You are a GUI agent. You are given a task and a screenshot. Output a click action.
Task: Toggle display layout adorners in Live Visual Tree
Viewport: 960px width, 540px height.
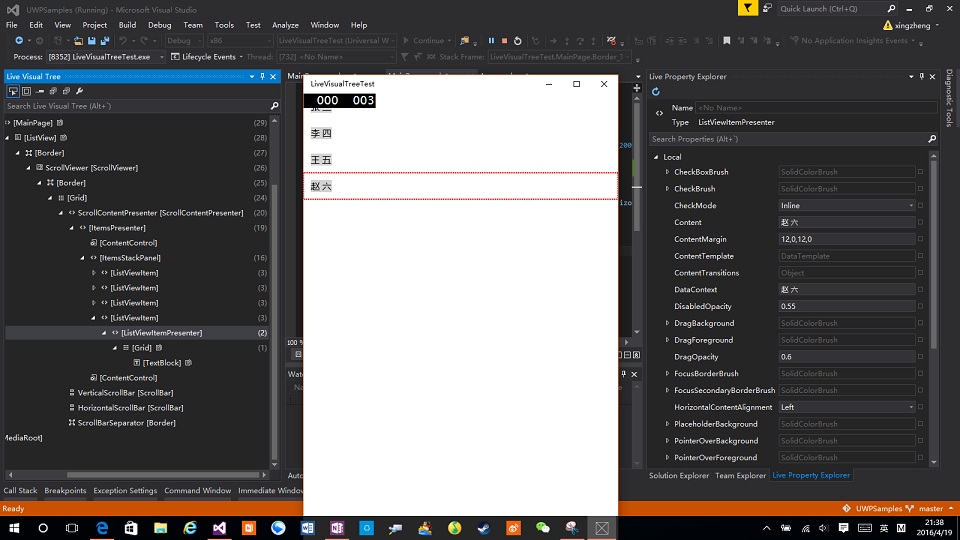click(26, 91)
